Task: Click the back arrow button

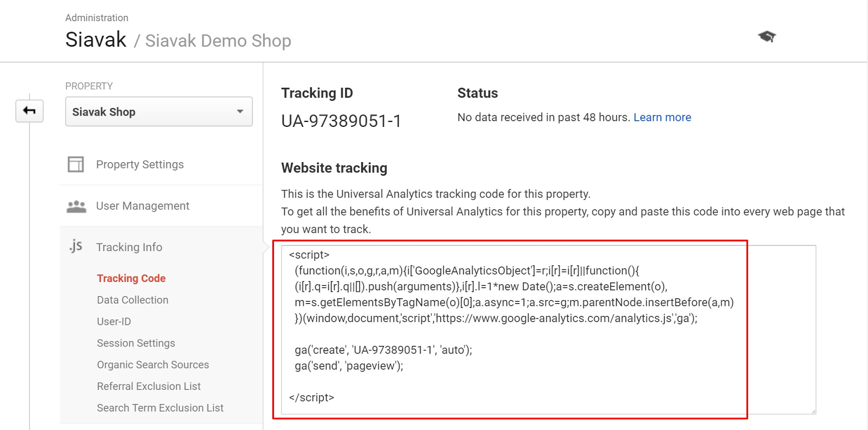Action: (x=29, y=111)
